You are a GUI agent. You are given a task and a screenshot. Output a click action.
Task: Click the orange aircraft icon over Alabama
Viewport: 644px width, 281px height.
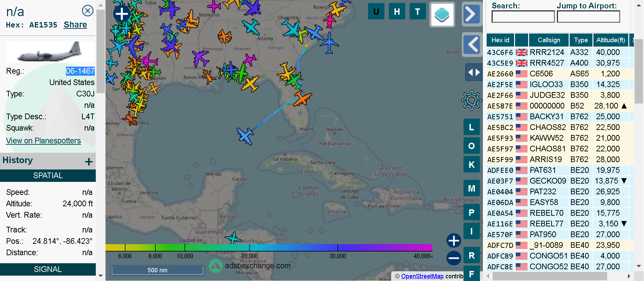click(x=224, y=36)
